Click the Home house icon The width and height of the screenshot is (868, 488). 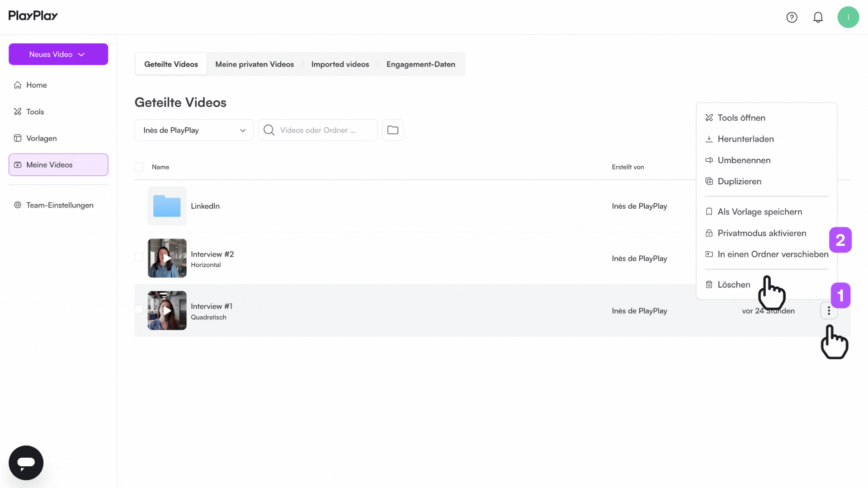(x=18, y=85)
